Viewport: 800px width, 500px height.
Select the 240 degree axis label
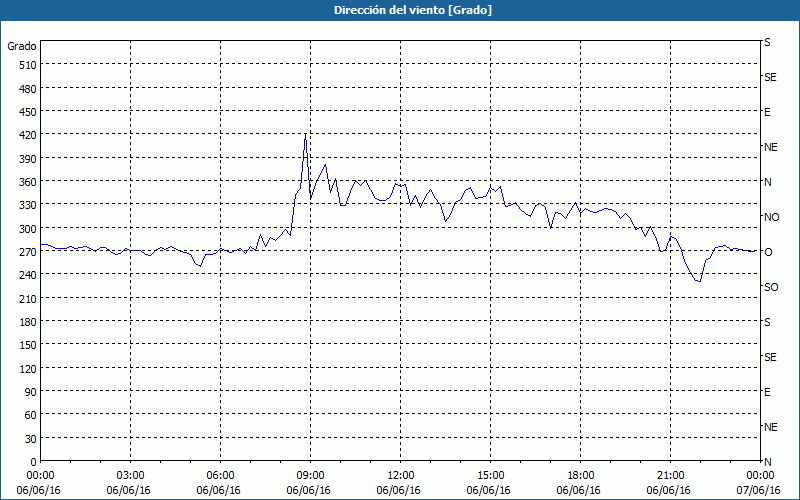click(x=28, y=275)
